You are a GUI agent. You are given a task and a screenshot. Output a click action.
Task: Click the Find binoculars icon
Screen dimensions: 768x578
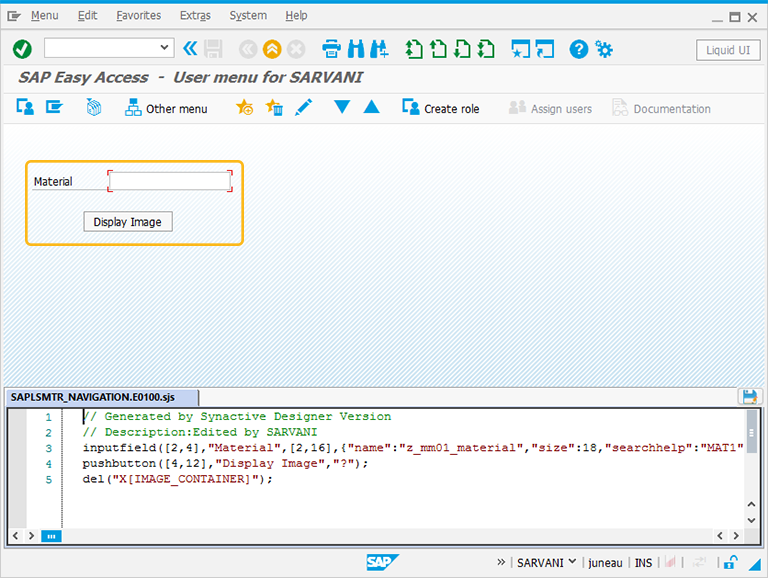(x=356, y=49)
